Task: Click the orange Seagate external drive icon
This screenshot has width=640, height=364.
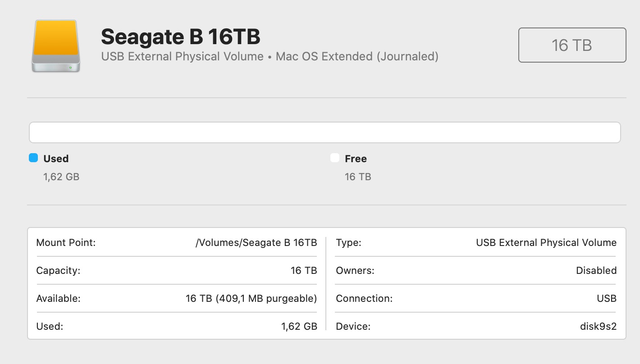Action: (x=56, y=45)
